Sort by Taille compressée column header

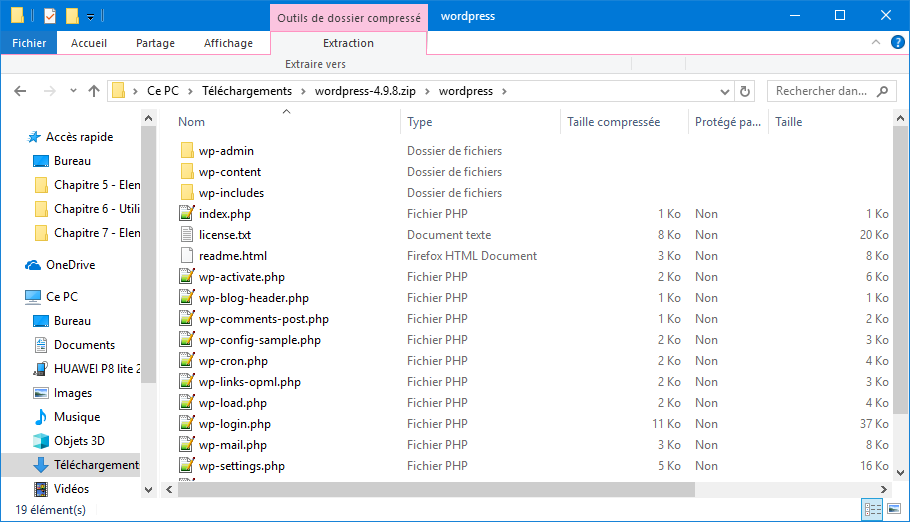[x=613, y=122]
